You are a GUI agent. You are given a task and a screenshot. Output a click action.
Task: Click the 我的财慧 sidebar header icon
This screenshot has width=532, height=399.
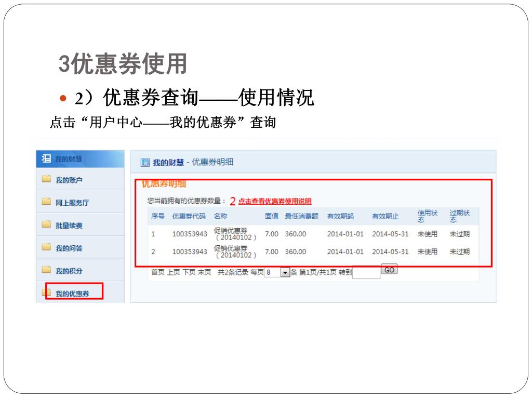(x=46, y=158)
